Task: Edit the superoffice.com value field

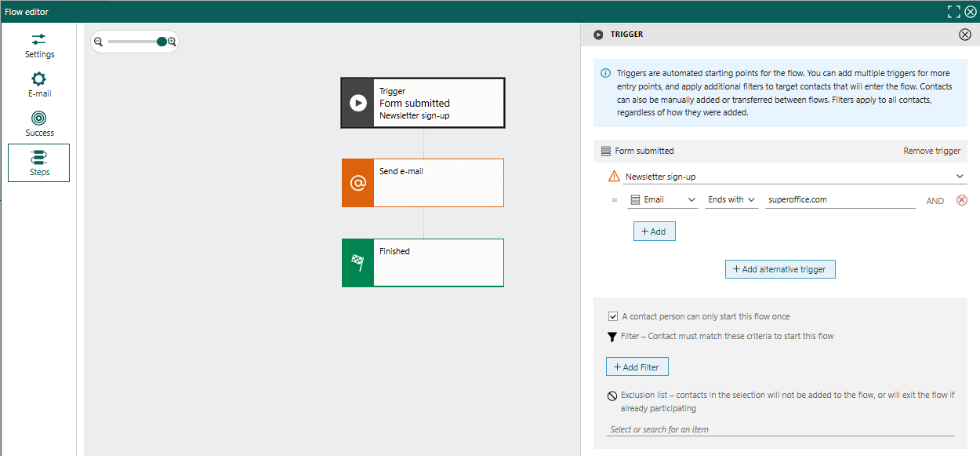Action: pos(840,200)
